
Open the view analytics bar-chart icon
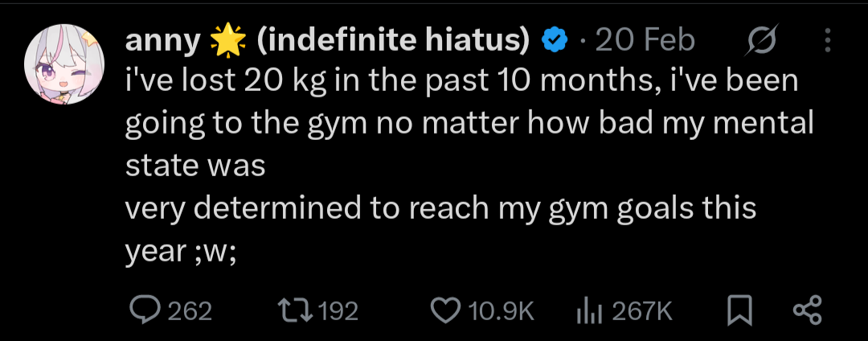(591, 310)
